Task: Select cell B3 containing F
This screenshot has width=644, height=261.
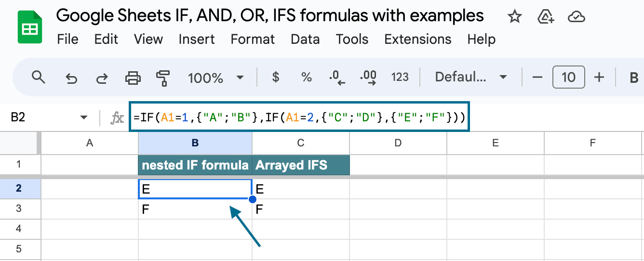Action: pos(195,209)
